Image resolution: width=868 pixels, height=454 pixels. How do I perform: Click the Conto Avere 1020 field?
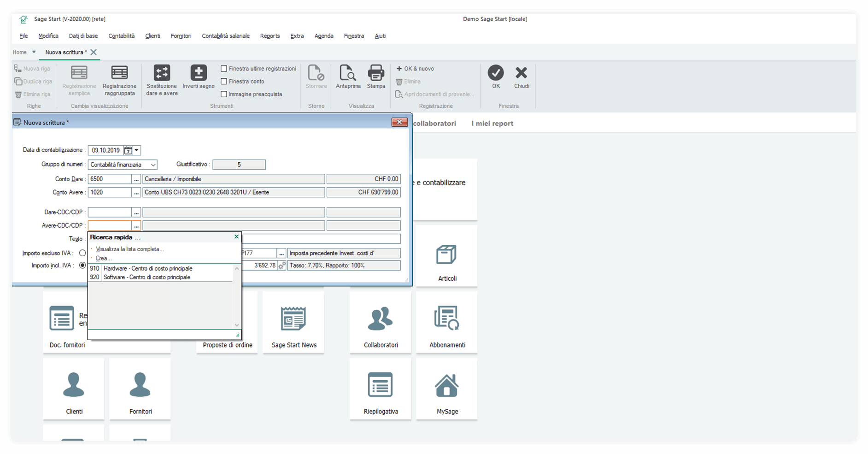[110, 193]
